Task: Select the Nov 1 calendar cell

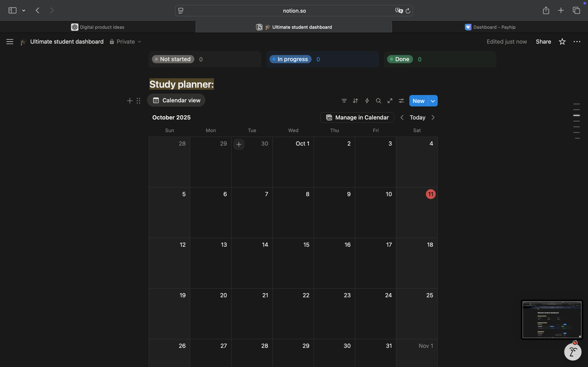Action: point(417,353)
